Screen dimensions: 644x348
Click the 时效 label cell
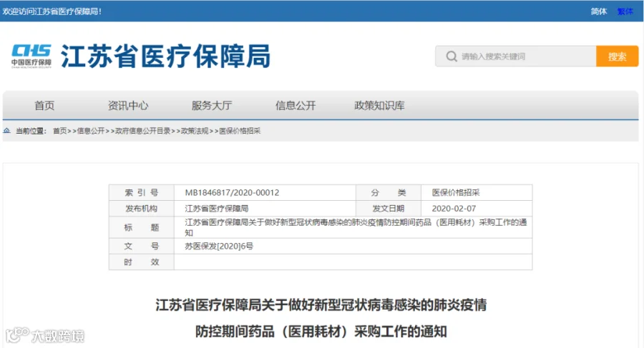(141, 262)
